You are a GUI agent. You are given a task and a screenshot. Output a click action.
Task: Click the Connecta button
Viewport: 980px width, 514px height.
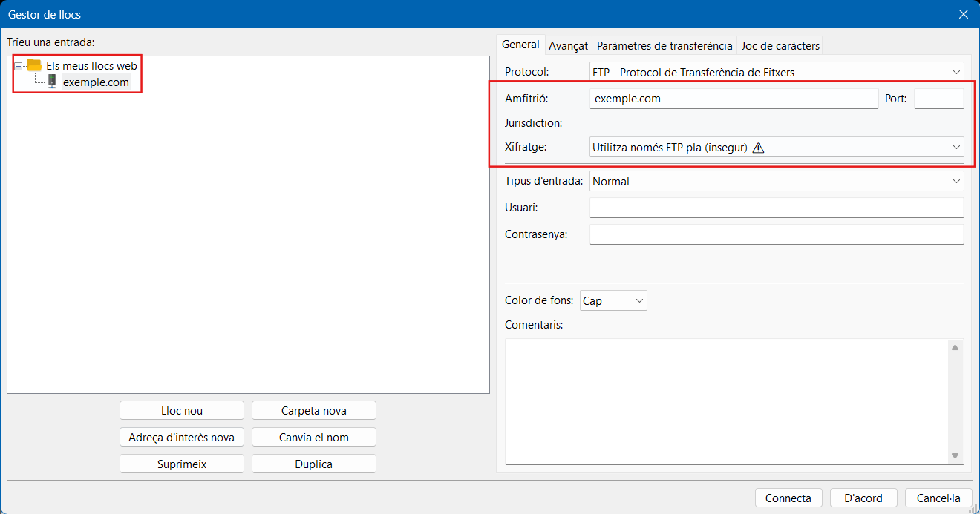[788, 498]
